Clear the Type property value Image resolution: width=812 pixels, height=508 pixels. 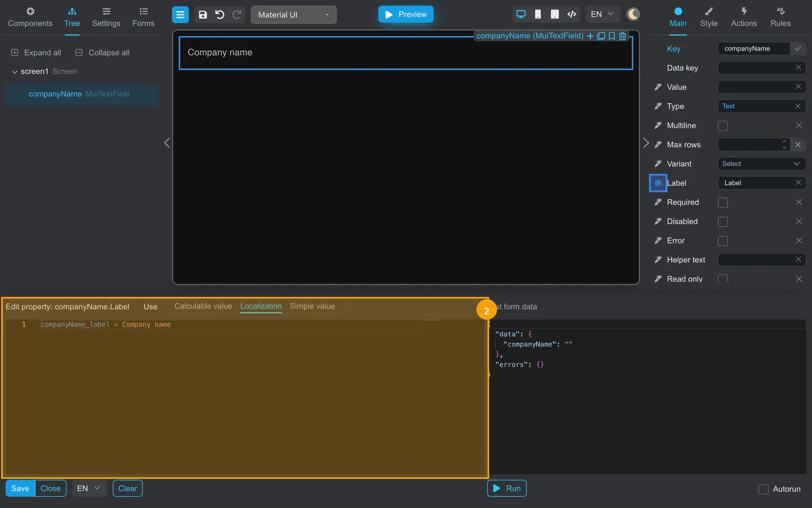[x=798, y=106]
